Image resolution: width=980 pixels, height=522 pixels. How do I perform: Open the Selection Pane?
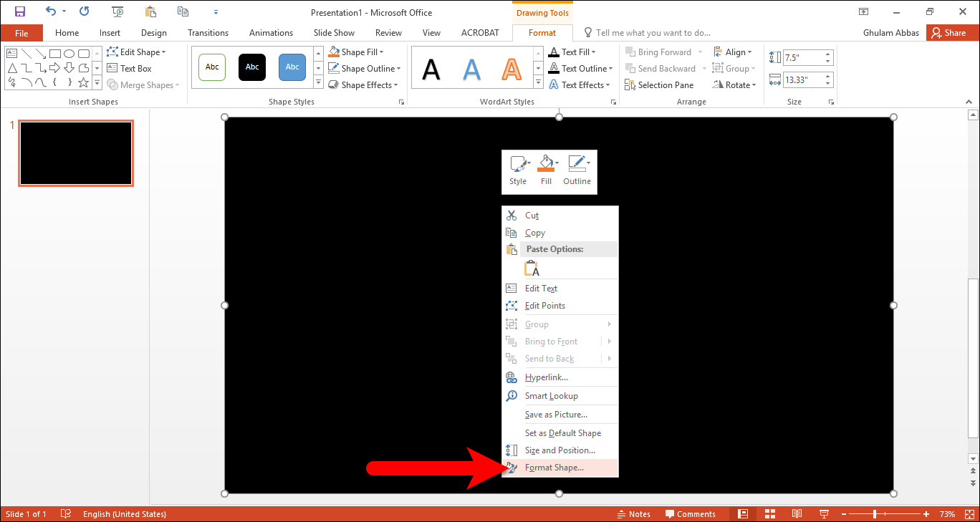pos(658,84)
